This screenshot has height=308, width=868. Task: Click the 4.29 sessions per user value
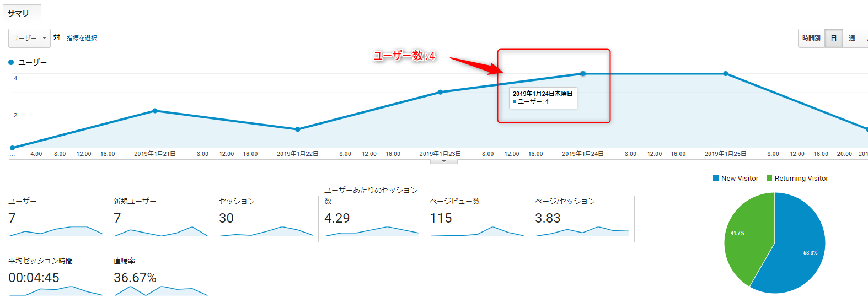pos(337,218)
